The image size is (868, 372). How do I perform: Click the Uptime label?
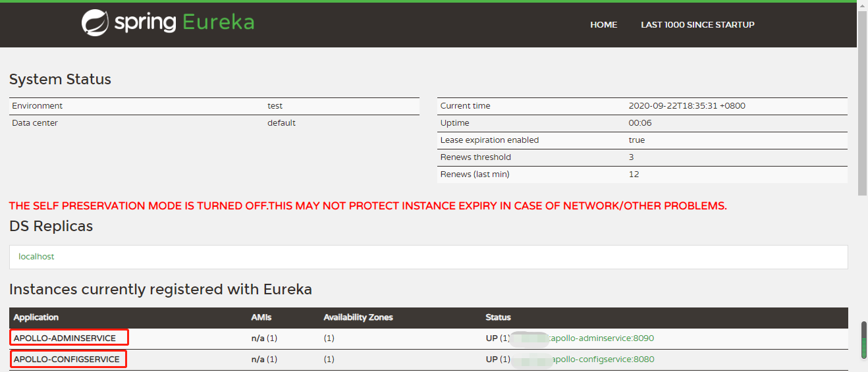(x=454, y=123)
